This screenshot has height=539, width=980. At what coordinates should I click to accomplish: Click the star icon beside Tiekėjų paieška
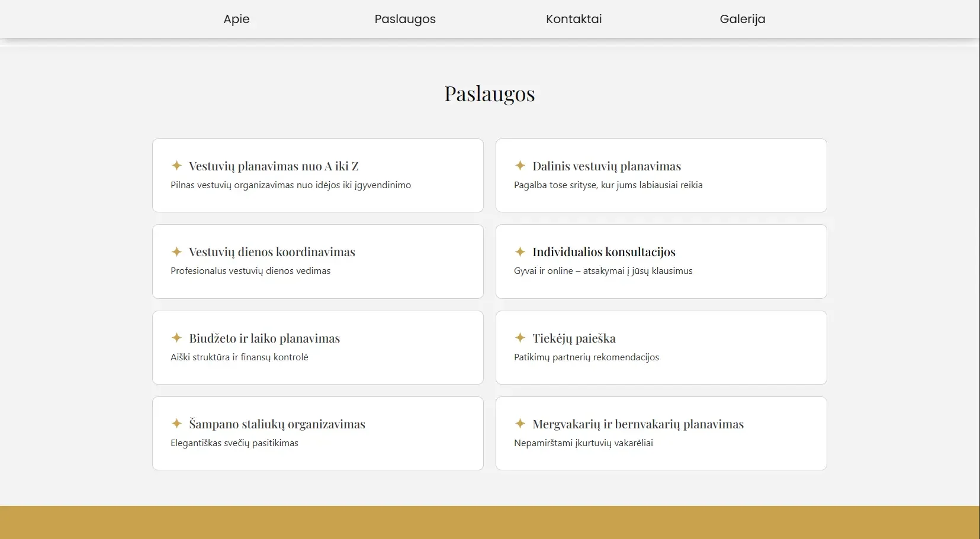(520, 338)
